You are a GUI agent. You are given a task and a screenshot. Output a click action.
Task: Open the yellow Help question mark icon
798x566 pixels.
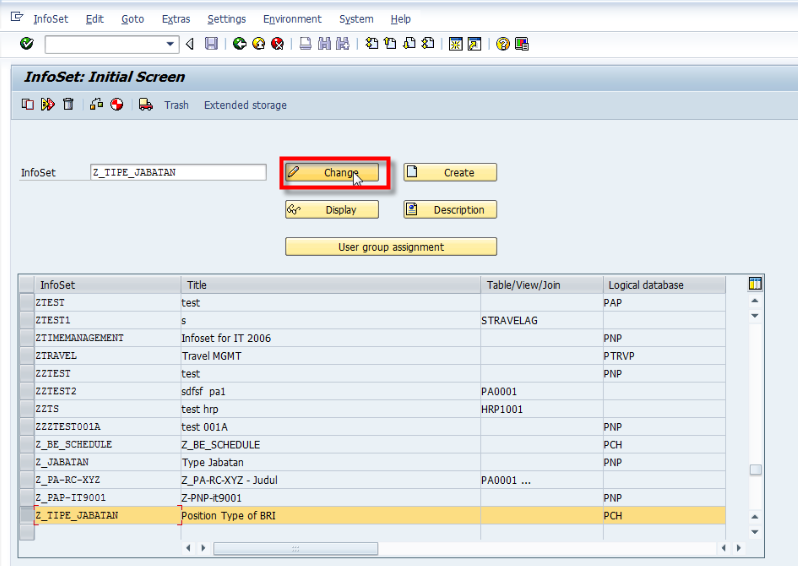pos(503,44)
